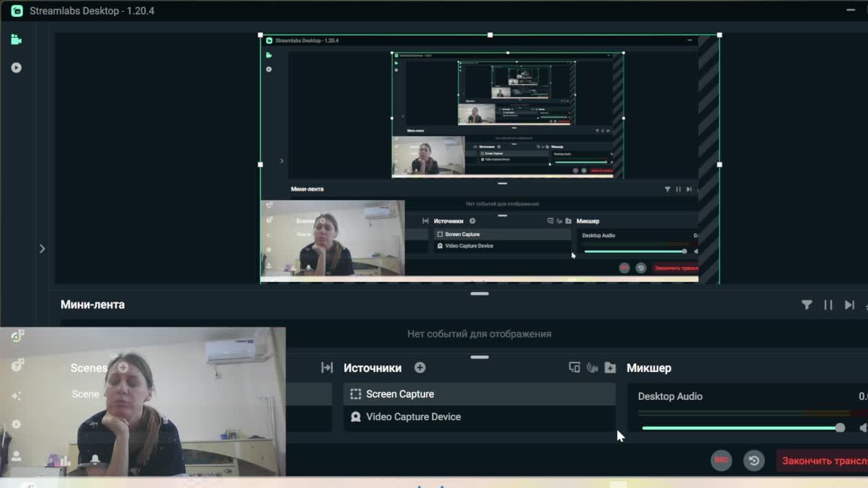Open settings with the gear icon
The width and height of the screenshot is (868, 488).
(x=16, y=424)
